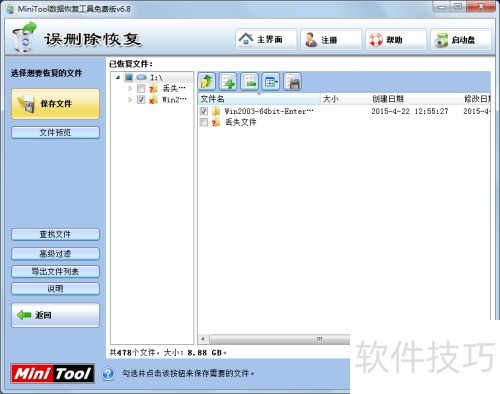Viewport: 500px width, 394px height.
Task: Expand the Win2… tree folder
Action: (130, 99)
